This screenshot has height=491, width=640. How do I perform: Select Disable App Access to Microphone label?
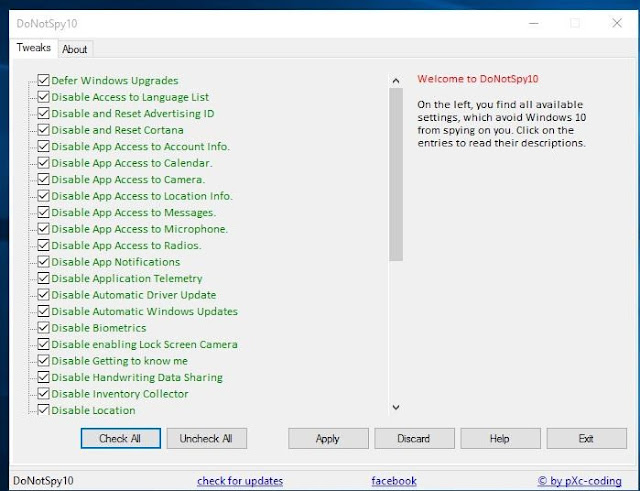pyautogui.click(x=139, y=229)
